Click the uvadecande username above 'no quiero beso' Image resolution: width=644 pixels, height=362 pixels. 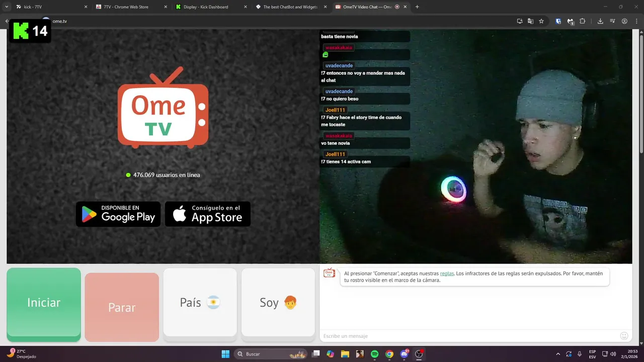coord(339,92)
